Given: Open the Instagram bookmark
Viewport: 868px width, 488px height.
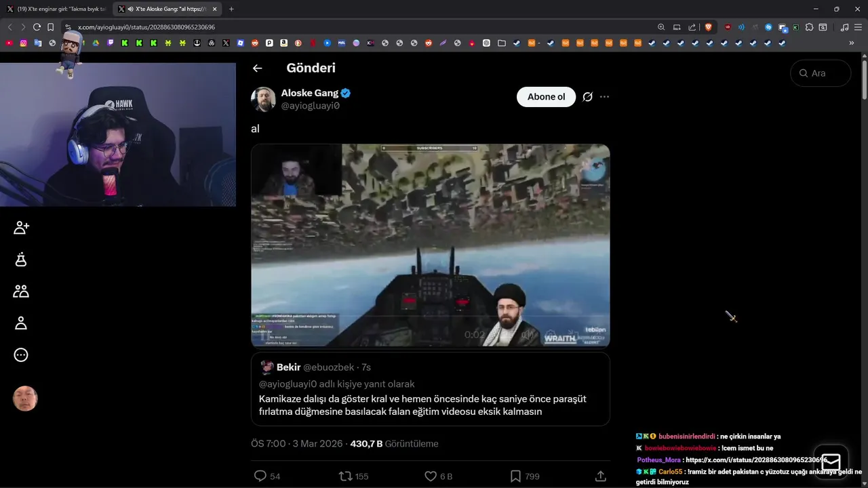Looking at the screenshot, I should coord(23,43).
